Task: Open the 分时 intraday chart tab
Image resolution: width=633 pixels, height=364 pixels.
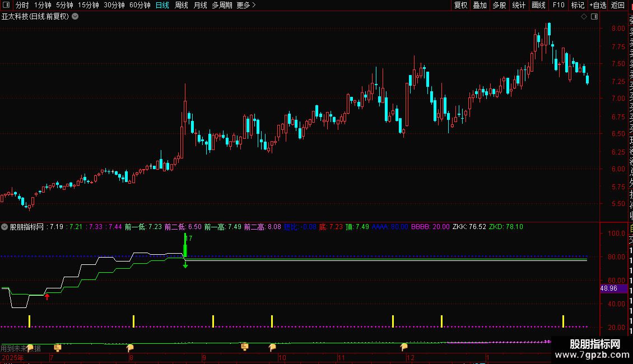Action: pyautogui.click(x=22, y=5)
